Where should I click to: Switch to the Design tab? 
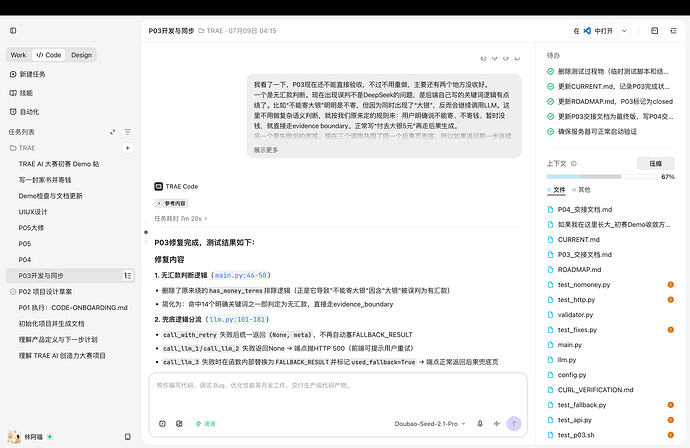[x=81, y=55]
